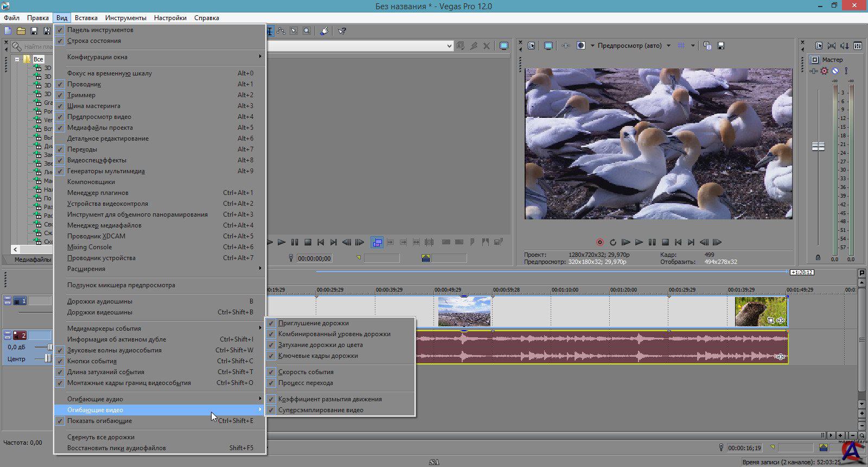The width and height of the screenshot is (868, 467).
Task: Toggle the 'Триммер' window checkbox
Action: click(81, 95)
